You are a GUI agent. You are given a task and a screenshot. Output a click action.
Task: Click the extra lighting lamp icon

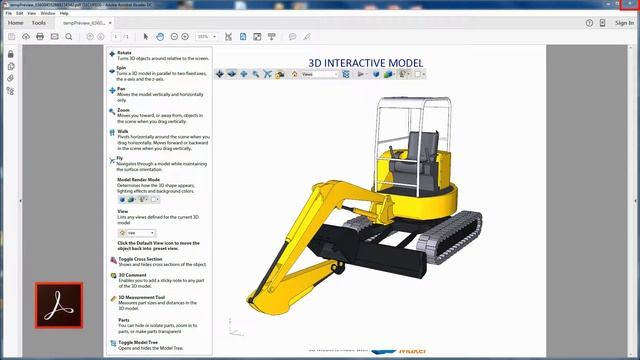tap(402, 74)
